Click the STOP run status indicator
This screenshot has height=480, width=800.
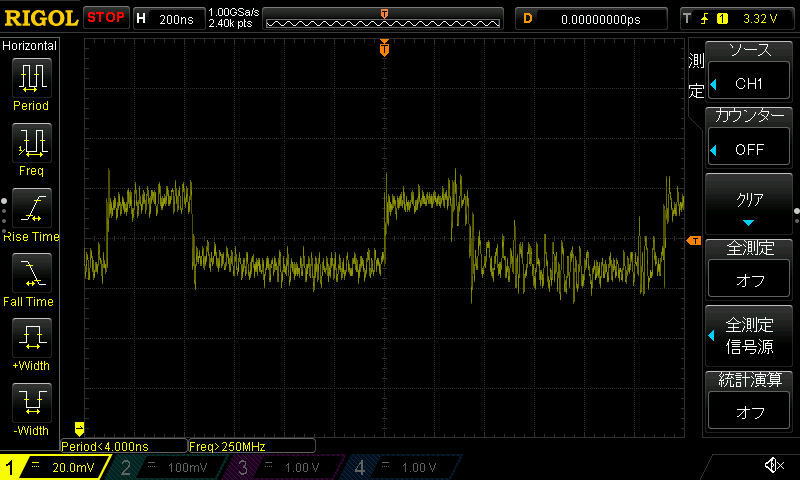pos(106,18)
